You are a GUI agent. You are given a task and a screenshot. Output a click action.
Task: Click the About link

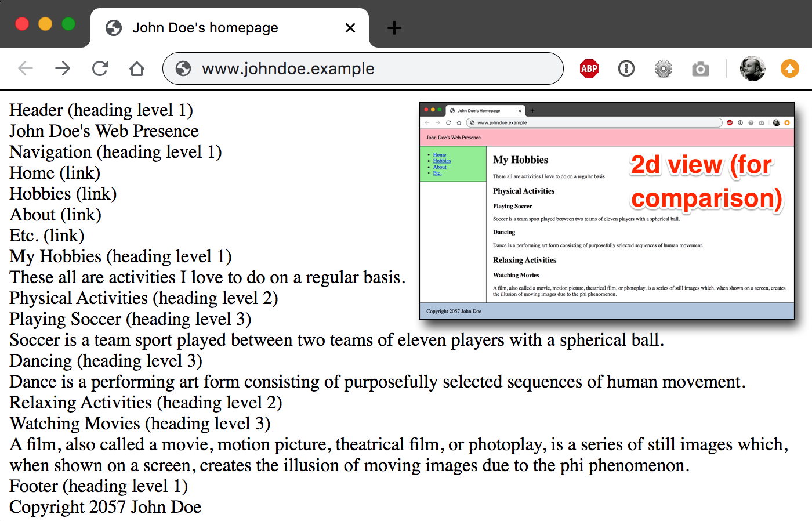(x=32, y=214)
